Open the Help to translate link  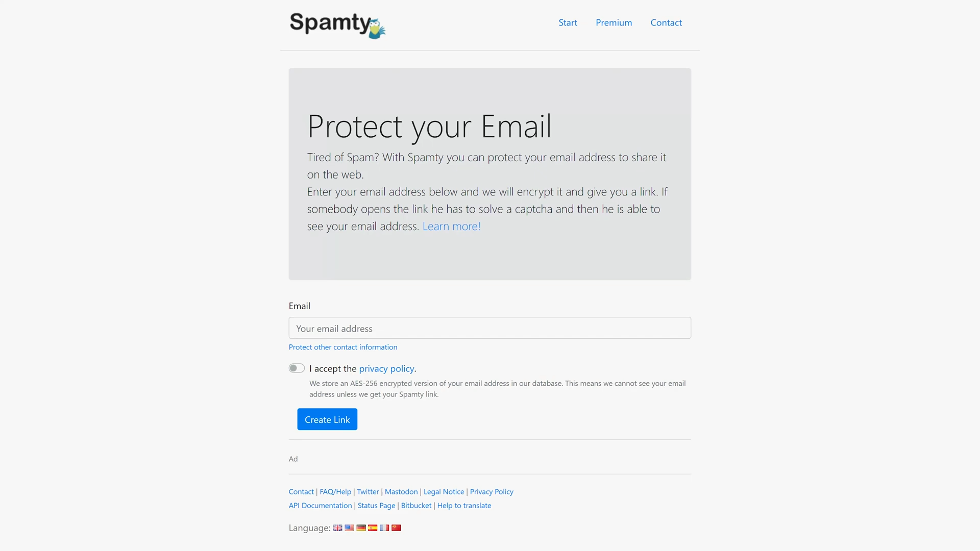pos(464,506)
